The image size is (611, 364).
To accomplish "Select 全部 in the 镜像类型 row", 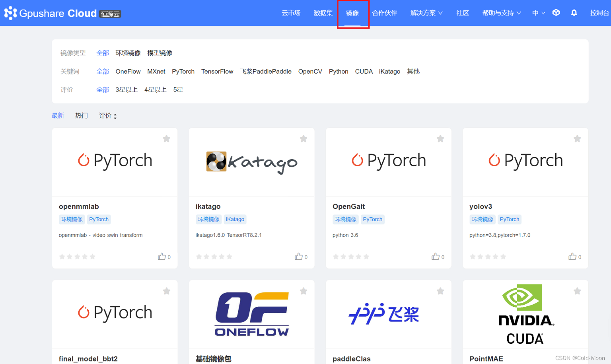I will tap(103, 53).
